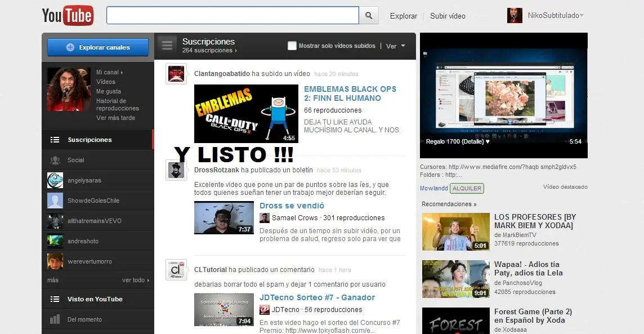Open LOS PROFESORES BY MARK BIEM title
This screenshot has width=644, height=334.
click(x=535, y=221)
